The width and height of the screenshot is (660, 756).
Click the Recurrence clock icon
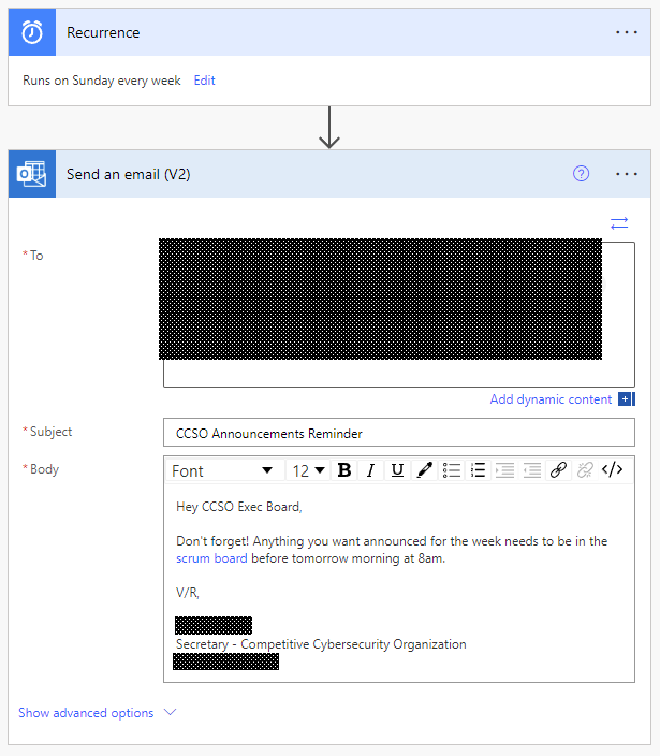click(33, 33)
